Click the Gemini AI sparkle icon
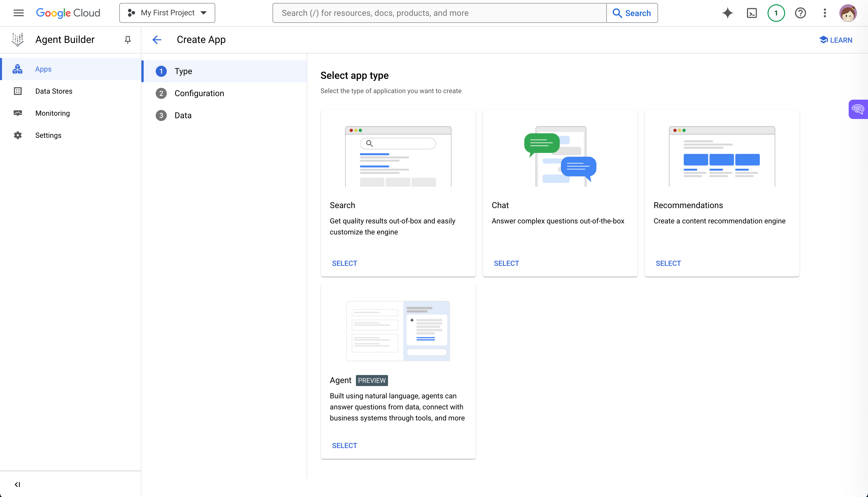 coord(727,13)
